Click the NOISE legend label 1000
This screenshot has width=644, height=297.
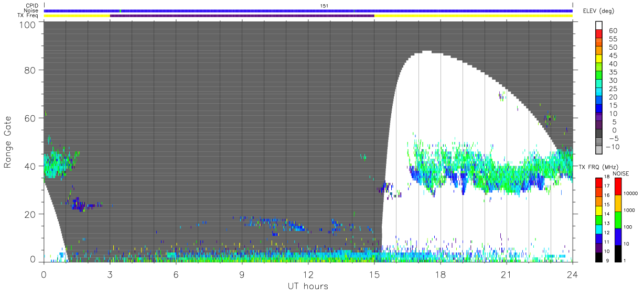pyautogui.click(x=629, y=210)
